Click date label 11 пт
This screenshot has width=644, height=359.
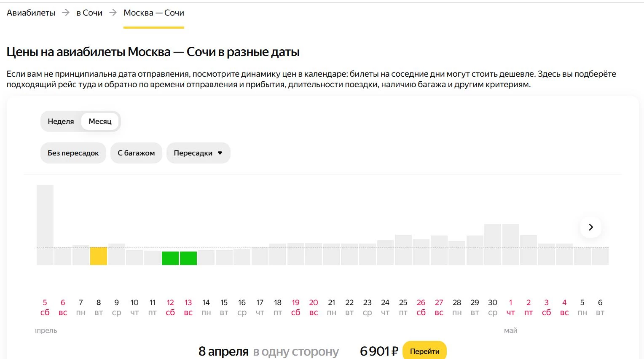[153, 308]
